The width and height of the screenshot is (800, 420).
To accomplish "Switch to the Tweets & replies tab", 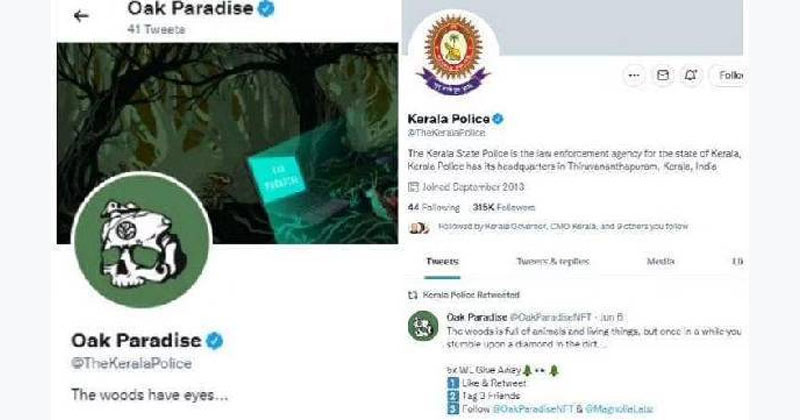I will (553, 261).
